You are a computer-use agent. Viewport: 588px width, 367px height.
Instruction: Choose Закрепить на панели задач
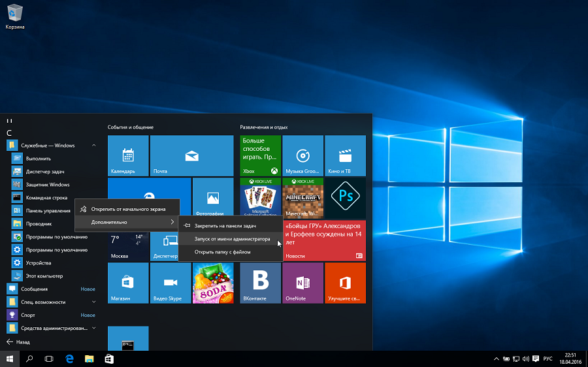point(225,226)
